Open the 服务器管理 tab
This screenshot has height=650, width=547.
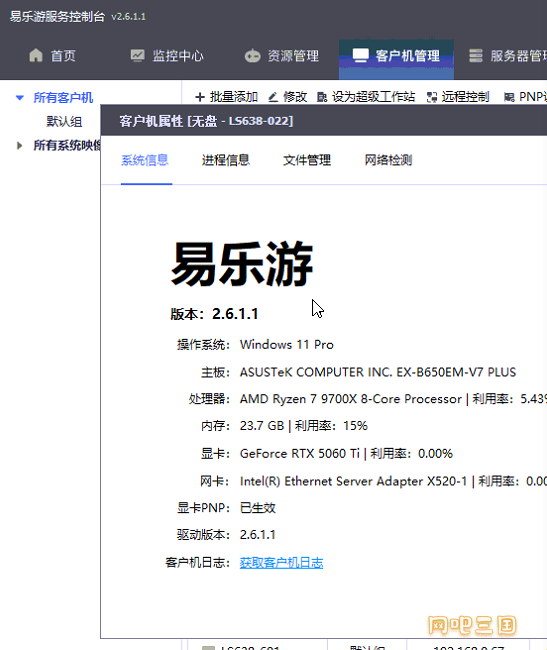coord(508,56)
